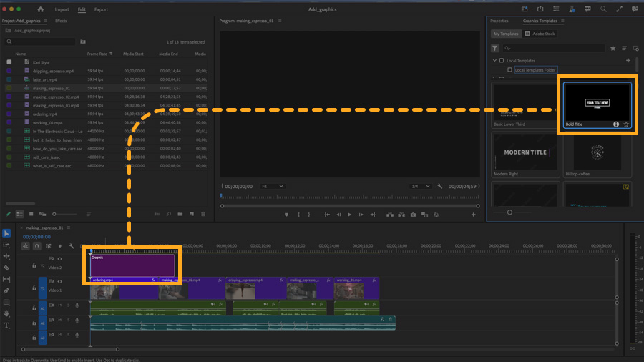
Task: Switch to Properties tab
Action: (x=499, y=21)
